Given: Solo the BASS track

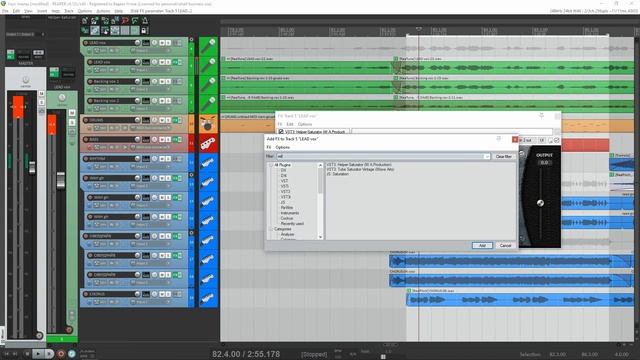Looking at the screenshot, I should [168, 139].
